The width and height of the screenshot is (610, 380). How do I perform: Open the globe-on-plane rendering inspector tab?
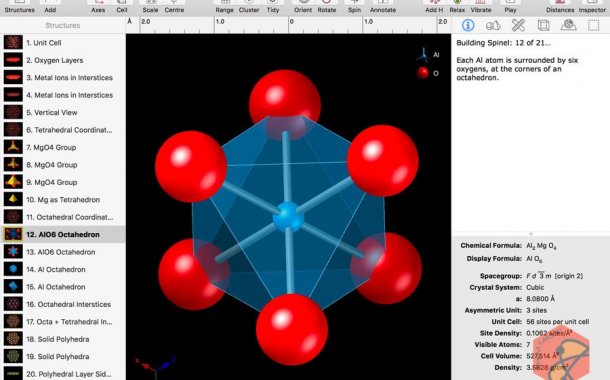[568, 25]
